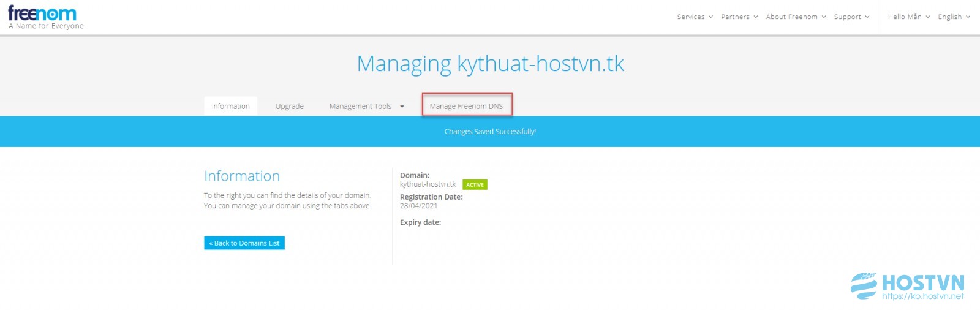Click the 'A Name for Everyone' tagline

(x=46, y=26)
